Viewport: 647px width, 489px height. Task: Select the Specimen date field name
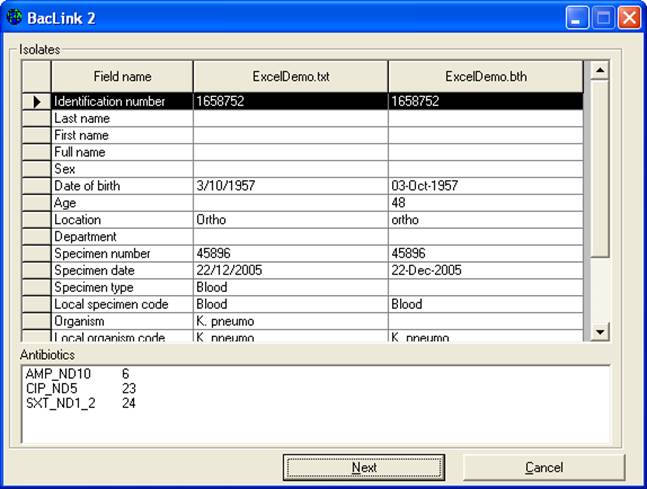pos(122,271)
